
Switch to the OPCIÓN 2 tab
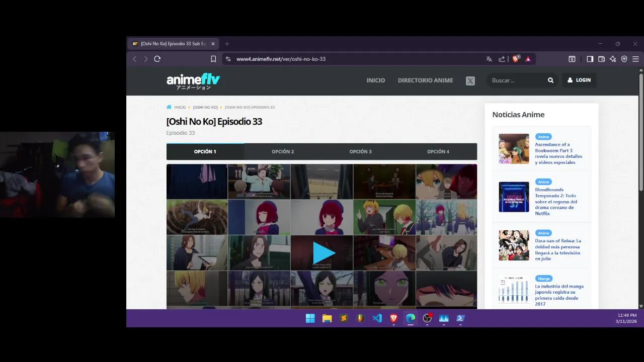point(283,151)
